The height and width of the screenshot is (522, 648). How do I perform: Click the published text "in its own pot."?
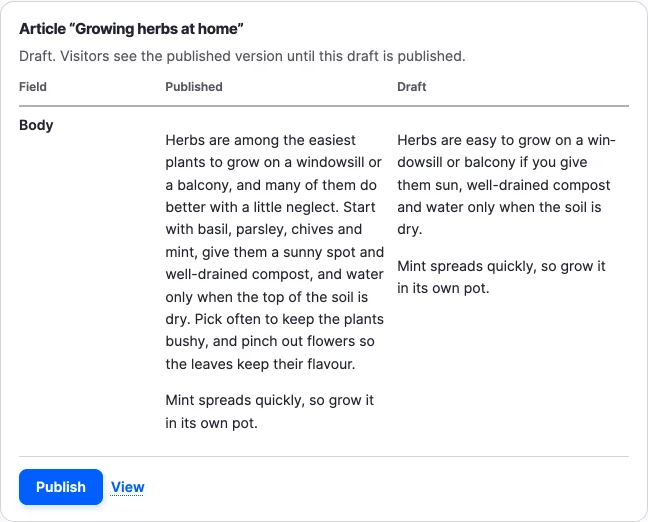pos(212,423)
